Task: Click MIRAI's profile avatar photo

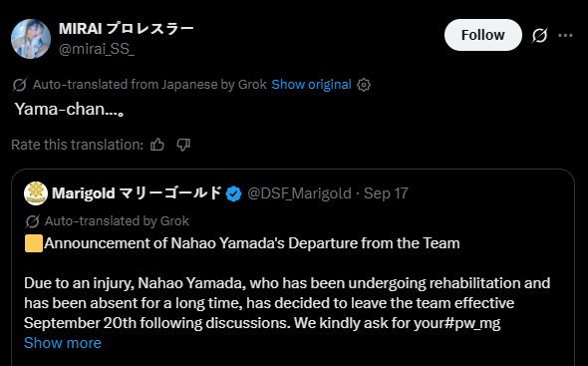Action: [31, 39]
